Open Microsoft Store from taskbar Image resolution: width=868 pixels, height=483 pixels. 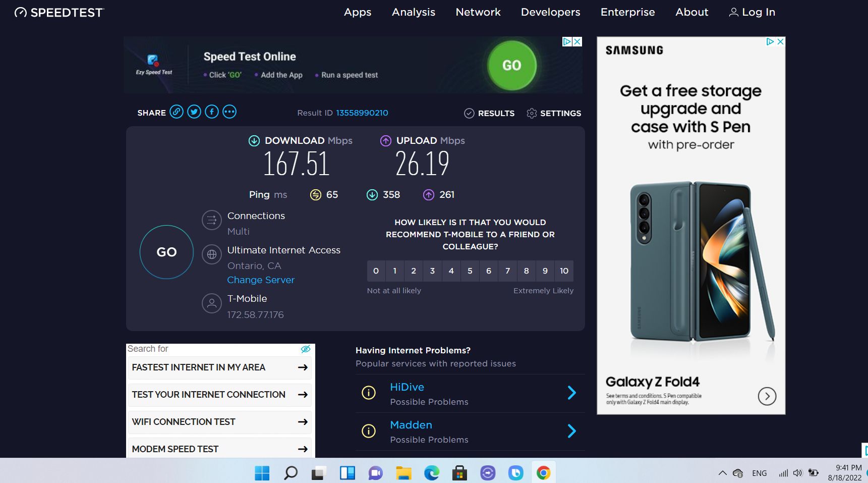pyautogui.click(x=459, y=473)
